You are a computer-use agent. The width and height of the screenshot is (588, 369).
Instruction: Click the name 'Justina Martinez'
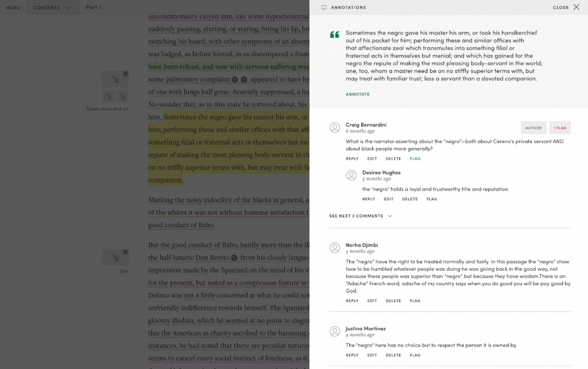click(x=366, y=328)
